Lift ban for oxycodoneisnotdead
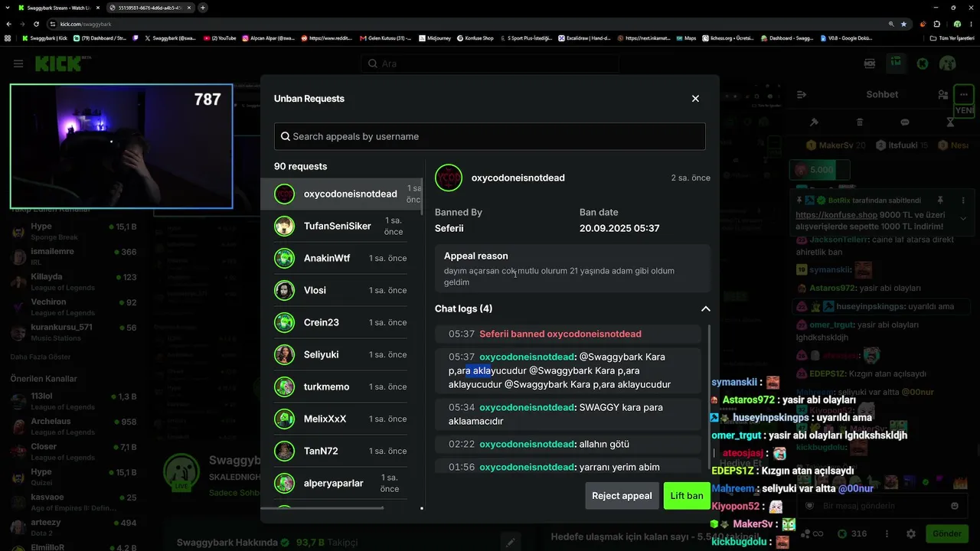980x551 pixels. [687, 496]
